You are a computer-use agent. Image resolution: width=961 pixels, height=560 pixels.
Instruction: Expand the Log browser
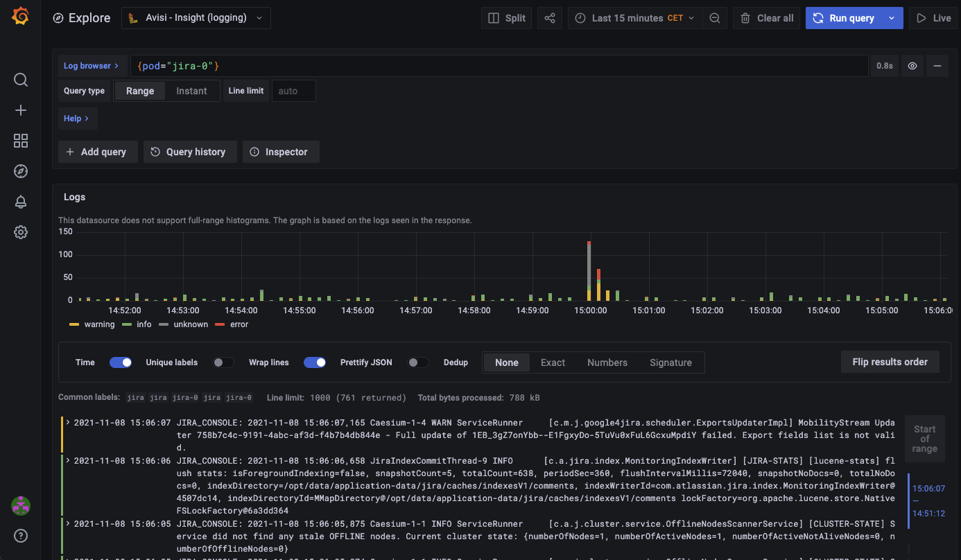[92, 66]
